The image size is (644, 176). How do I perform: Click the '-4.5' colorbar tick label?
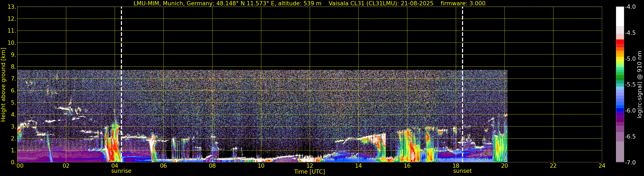pyautogui.click(x=630, y=33)
